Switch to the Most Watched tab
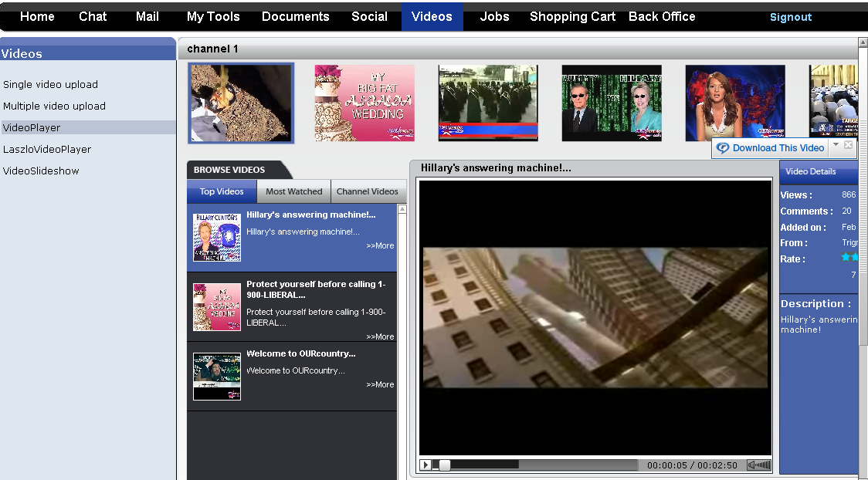The height and width of the screenshot is (480, 868). [293, 191]
